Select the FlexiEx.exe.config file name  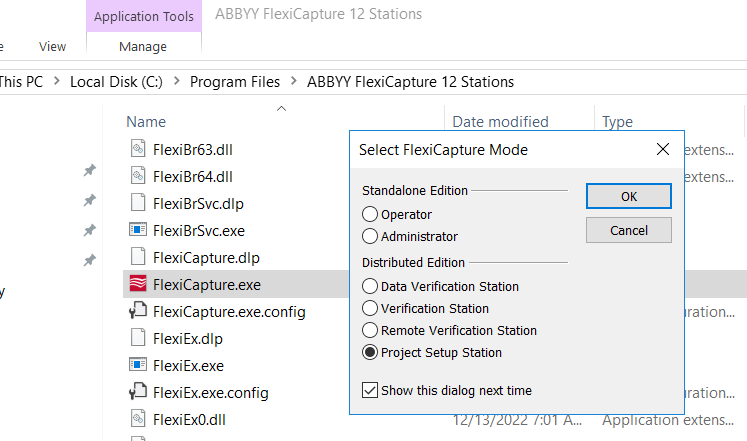tap(211, 393)
